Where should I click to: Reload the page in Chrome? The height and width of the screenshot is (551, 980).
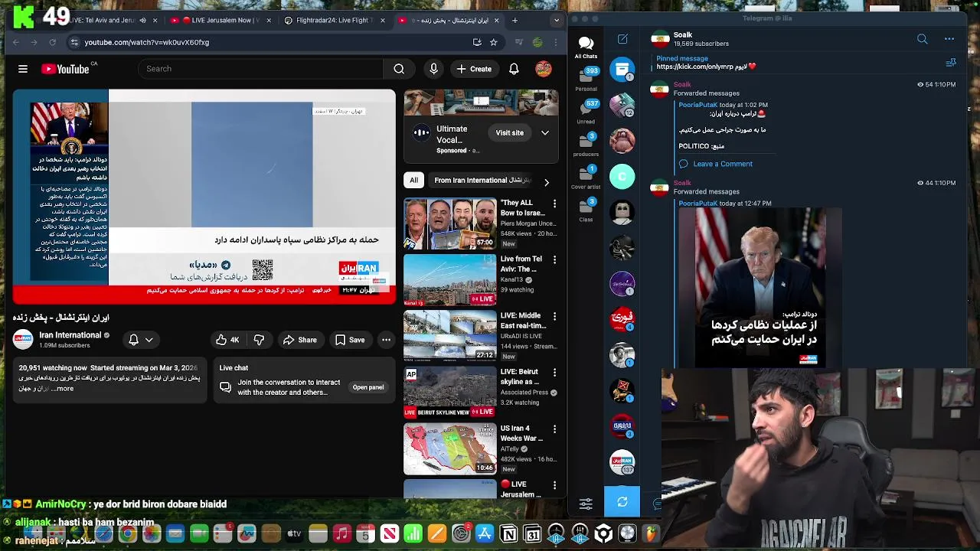(x=52, y=42)
